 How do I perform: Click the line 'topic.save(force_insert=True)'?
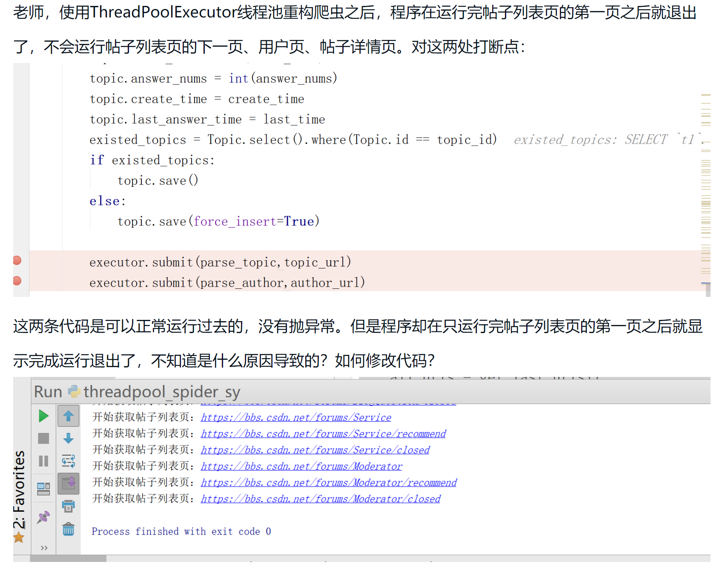[x=218, y=221]
